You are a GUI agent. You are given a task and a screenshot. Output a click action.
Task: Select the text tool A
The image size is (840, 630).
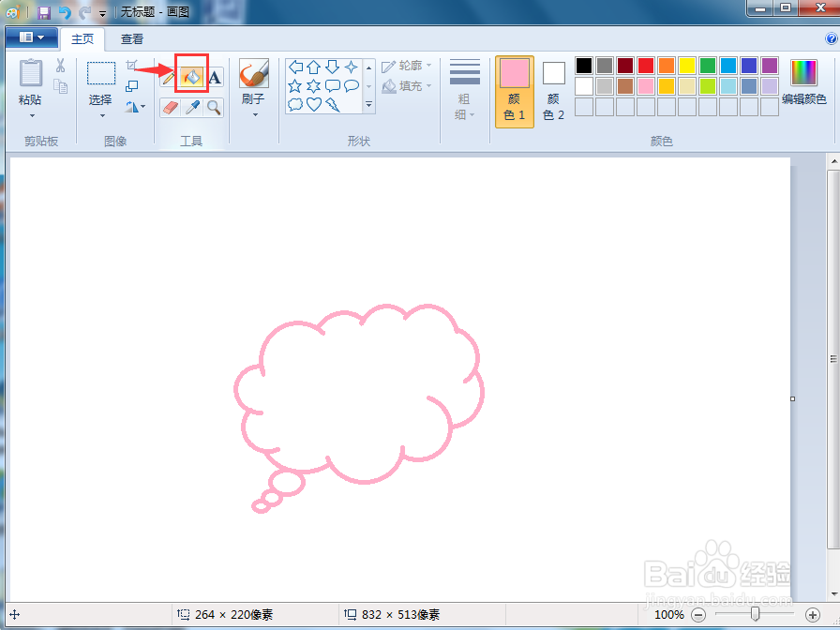(215, 78)
